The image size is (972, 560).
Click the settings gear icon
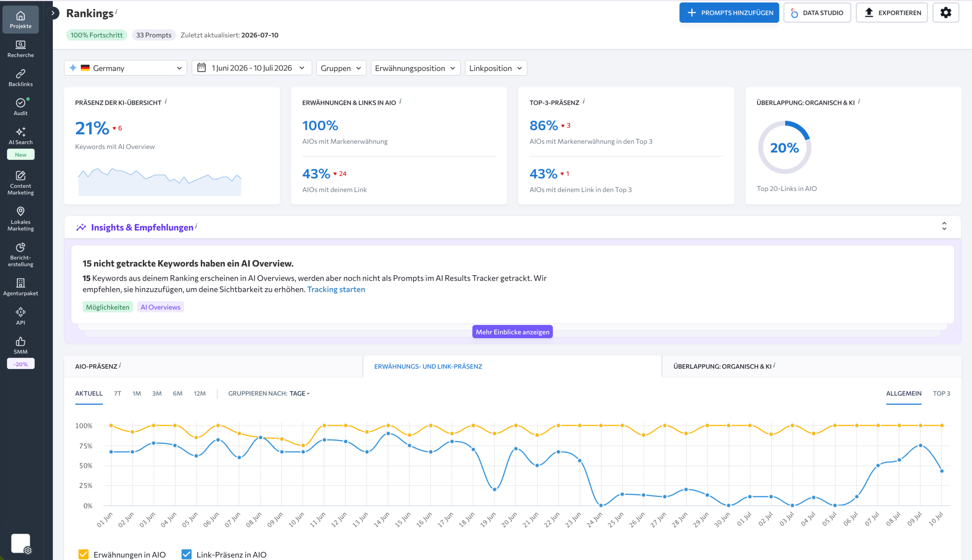[945, 13]
